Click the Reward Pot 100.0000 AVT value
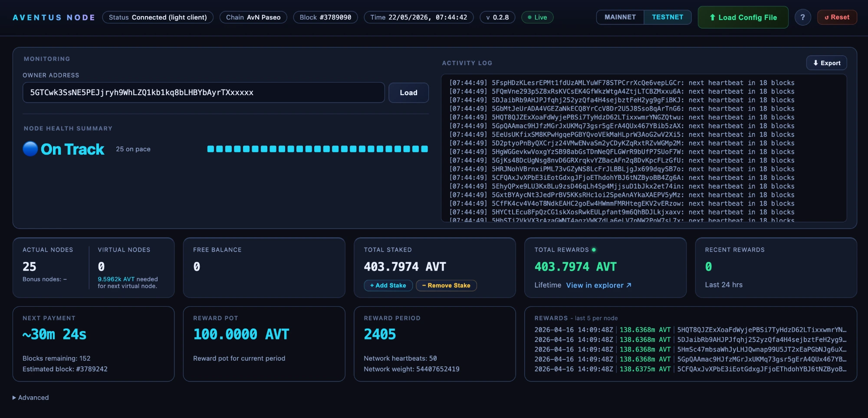 point(241,335)
